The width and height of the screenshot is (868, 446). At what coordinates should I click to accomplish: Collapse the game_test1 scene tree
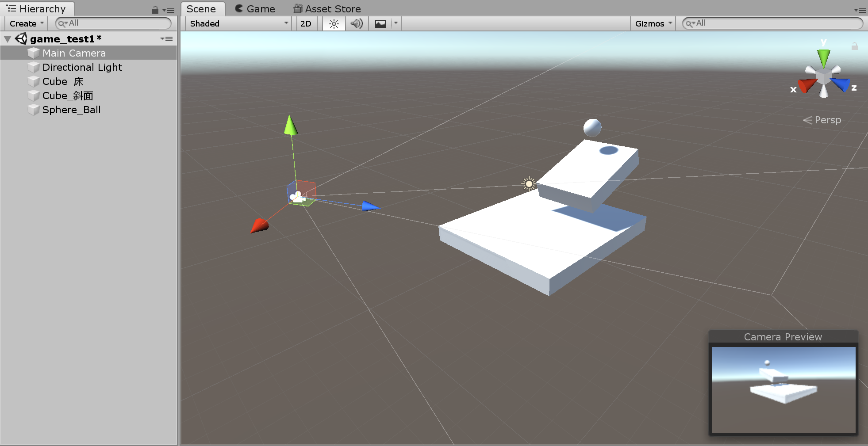coord(8,39)
